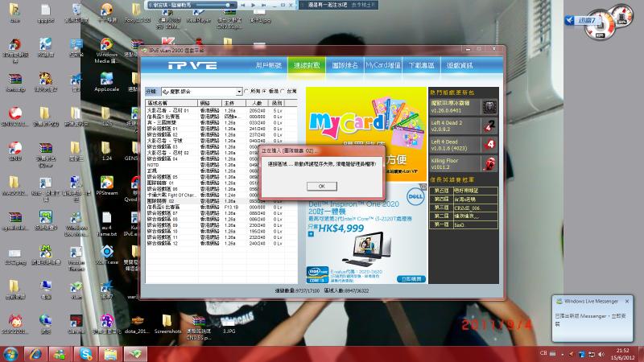This screenshot has height=362, width=644.
Task: Close the Windows Live Messenger notification
Action: 627,301
